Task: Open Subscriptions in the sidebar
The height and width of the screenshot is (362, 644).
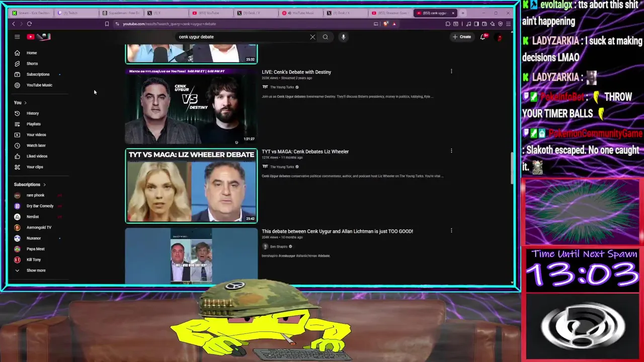Action: pyautogui.click(x=38, y=74)
